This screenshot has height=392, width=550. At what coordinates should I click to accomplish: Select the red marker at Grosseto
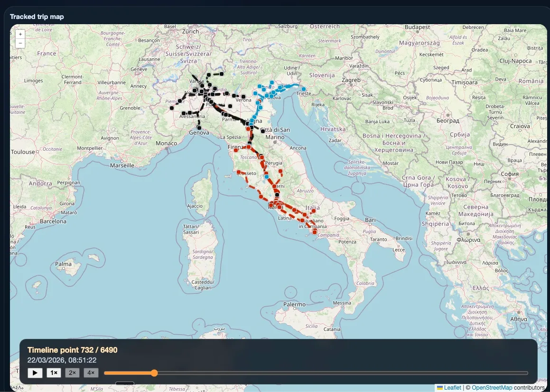point(239,173)
